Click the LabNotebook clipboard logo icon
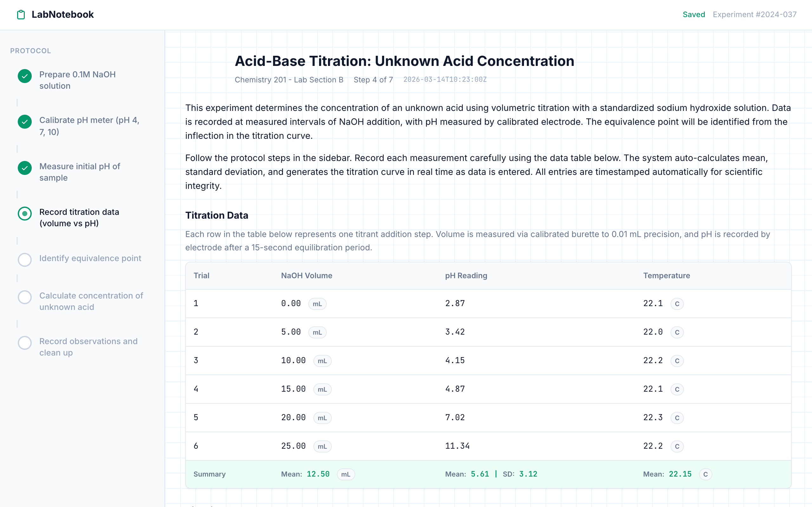812x507 pixels. pyautogui.click(x=21, y=15)
